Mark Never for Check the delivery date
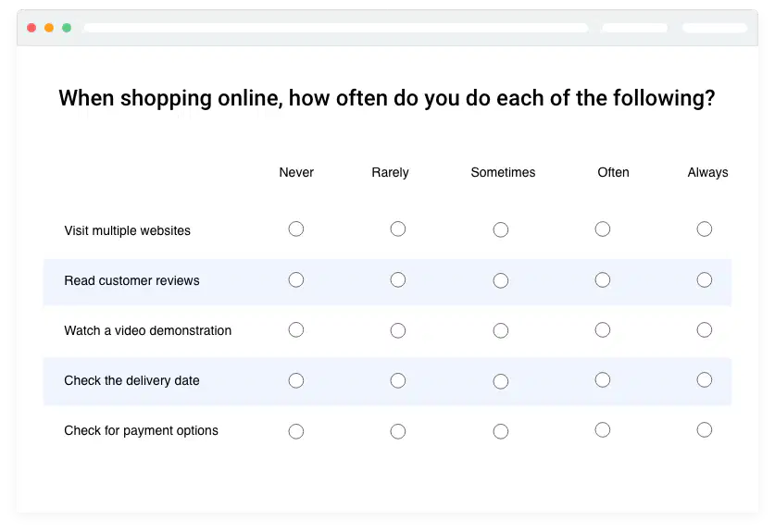 point(296,381)
